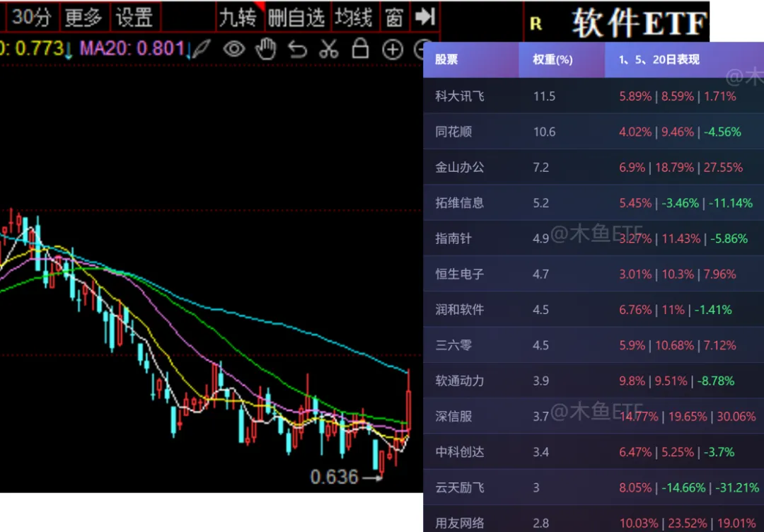Click the undo arrow icon
764x532 pixels.
pyautogui.click(x=297, y=50)
